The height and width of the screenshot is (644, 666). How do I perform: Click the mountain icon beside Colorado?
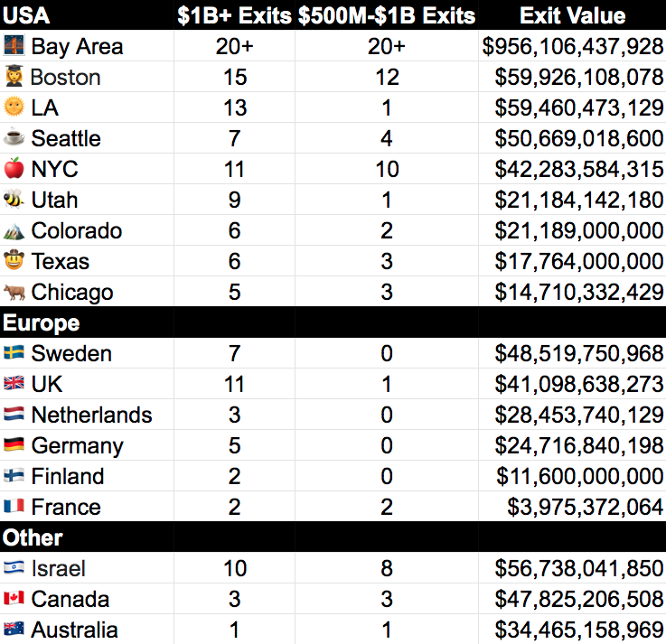tap(14, 231)
